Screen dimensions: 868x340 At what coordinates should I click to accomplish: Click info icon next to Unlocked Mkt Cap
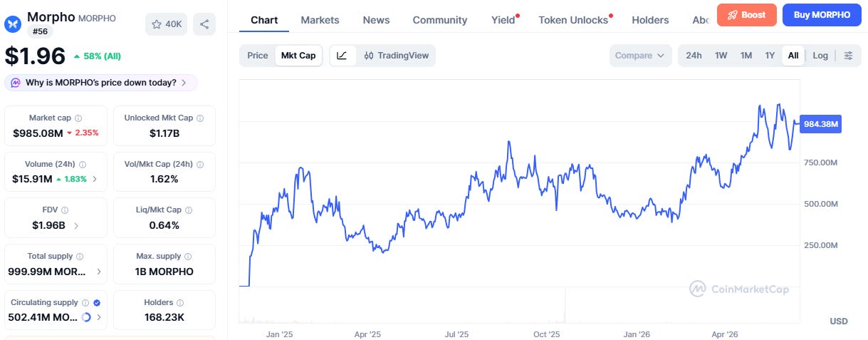200,118
